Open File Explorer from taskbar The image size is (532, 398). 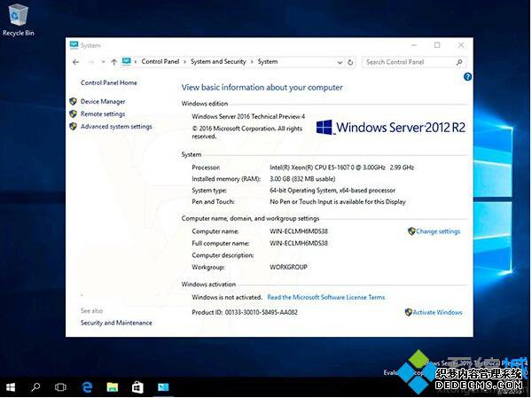point(113,387)
